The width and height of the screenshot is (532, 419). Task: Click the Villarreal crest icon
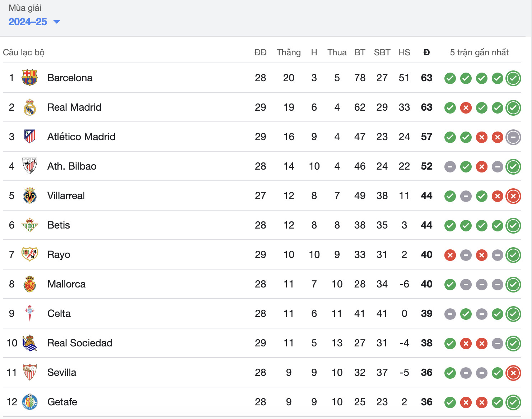point(30,195)
